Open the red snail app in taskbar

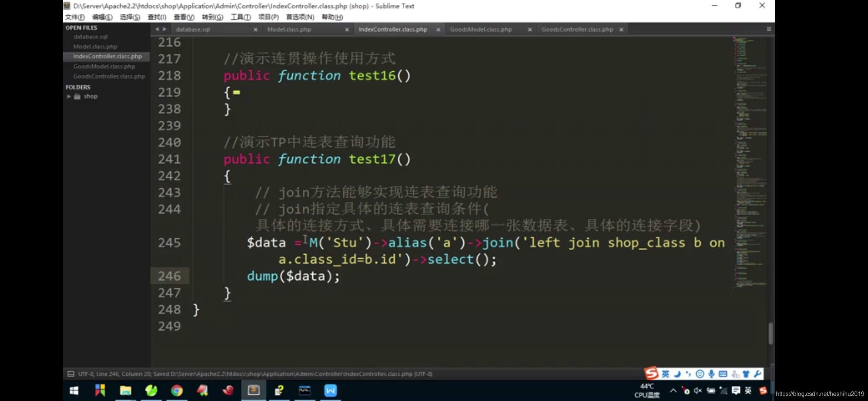[x=228, y=391]
